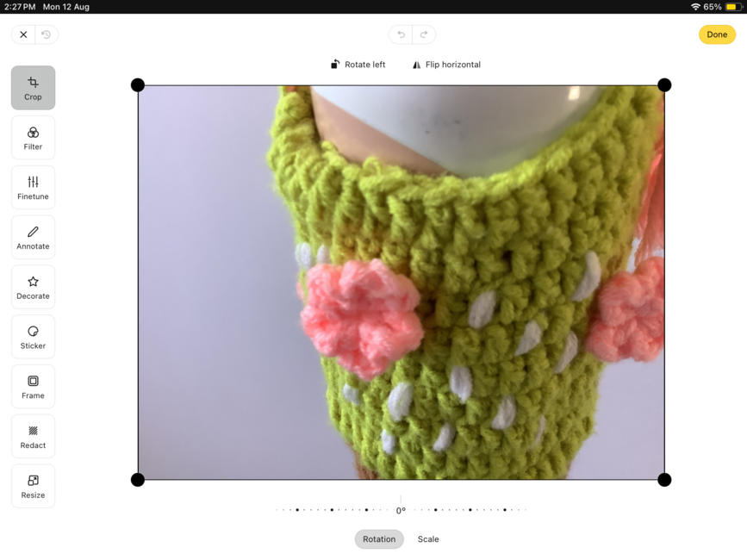
Task: Click the redo arrow button
Action: pyautogui.click(x=424, y=34)
